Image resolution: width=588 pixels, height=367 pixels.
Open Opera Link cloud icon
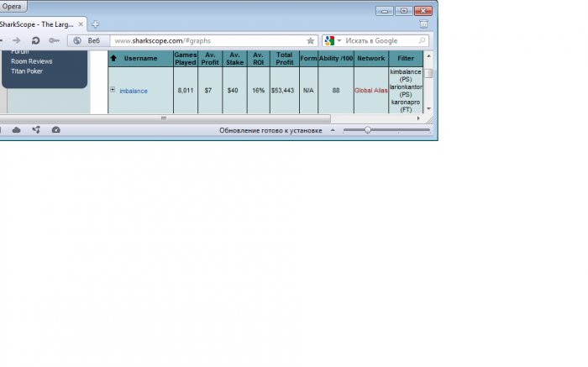[16, 130]
